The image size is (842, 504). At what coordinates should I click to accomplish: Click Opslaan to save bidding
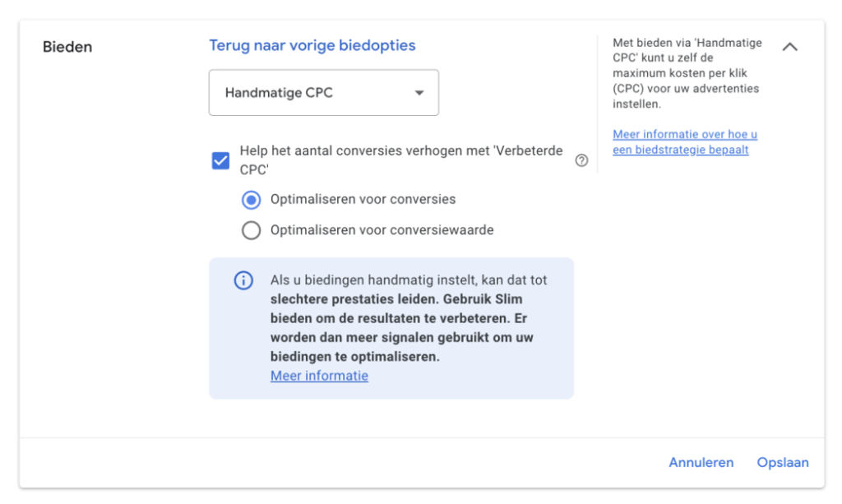782,462
